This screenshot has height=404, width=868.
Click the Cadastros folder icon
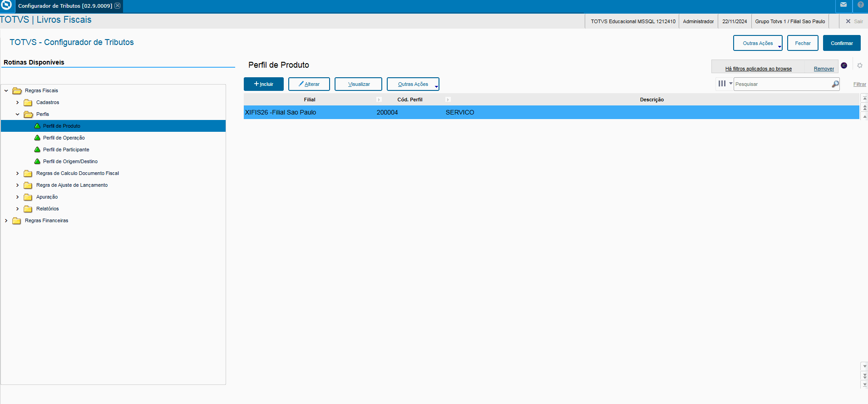[x=28, y=102]
